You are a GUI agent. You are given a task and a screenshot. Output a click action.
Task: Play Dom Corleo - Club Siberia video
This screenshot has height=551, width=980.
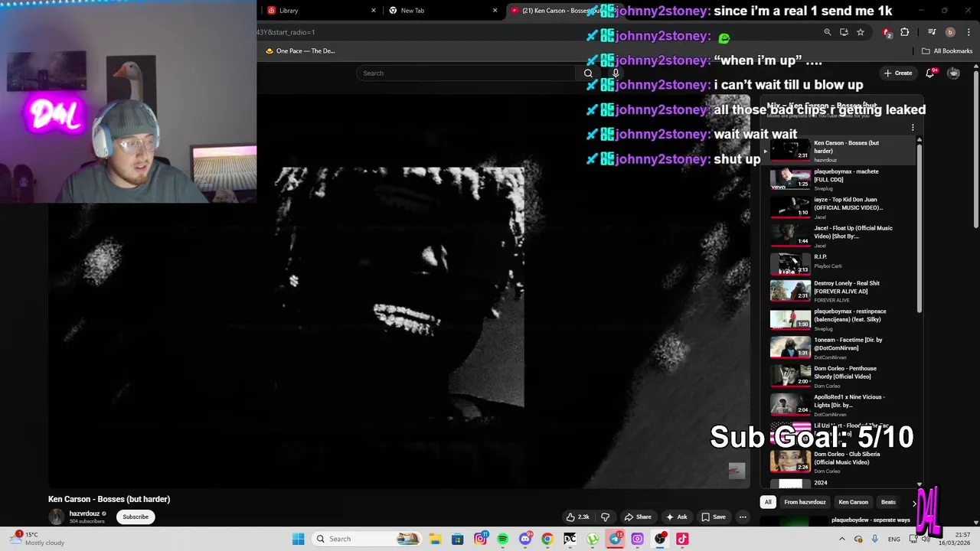[x=838, y=461]
